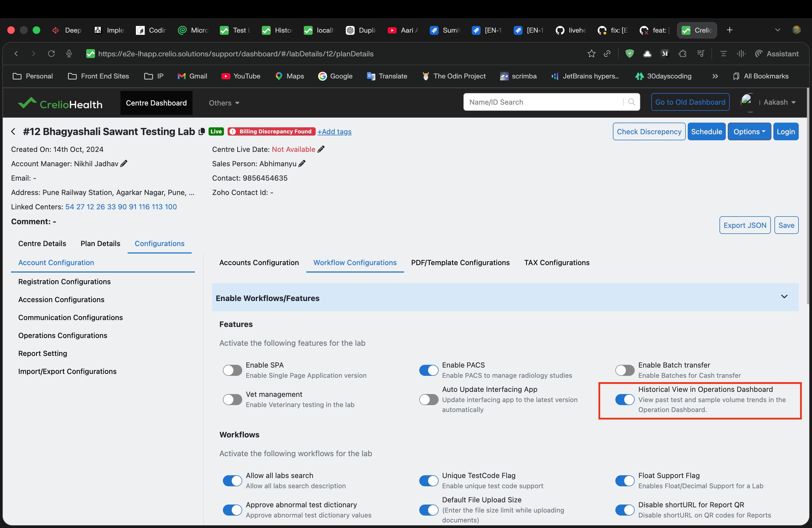Open the PDF/Template Configurations tab

tap(460, 263)
